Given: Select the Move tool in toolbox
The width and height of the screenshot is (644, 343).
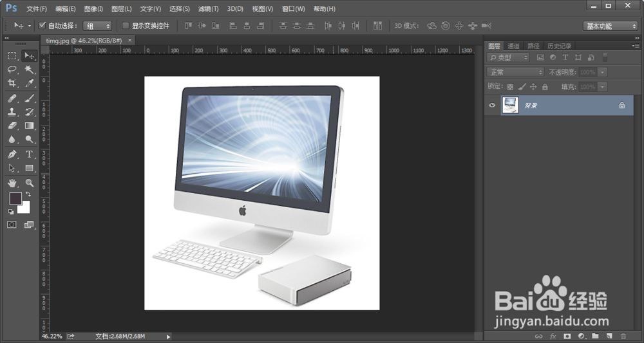Looking at the screenshot, I should (29, 56).
